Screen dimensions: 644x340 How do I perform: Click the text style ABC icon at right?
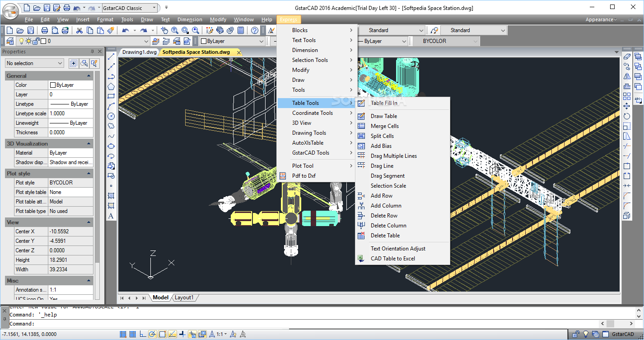(x=638, y=100)
